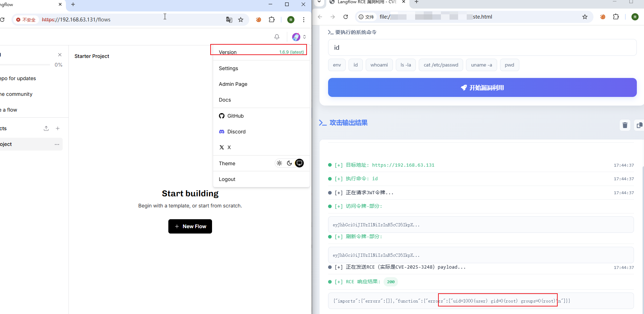Click the insecure site warning badge

pos(26,20)
